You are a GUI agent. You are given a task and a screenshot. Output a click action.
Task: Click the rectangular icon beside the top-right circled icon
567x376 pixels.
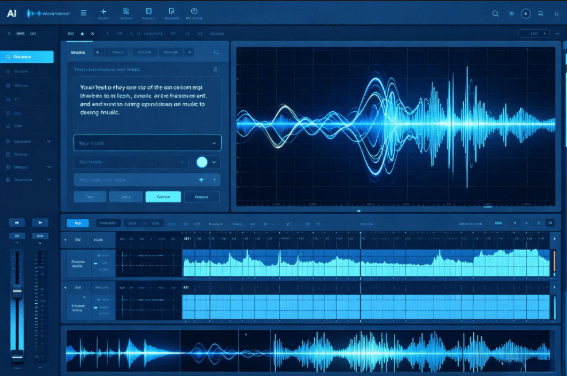coord(541,14)
